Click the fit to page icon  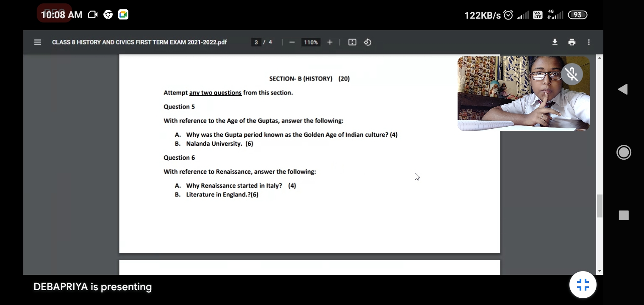352,42
